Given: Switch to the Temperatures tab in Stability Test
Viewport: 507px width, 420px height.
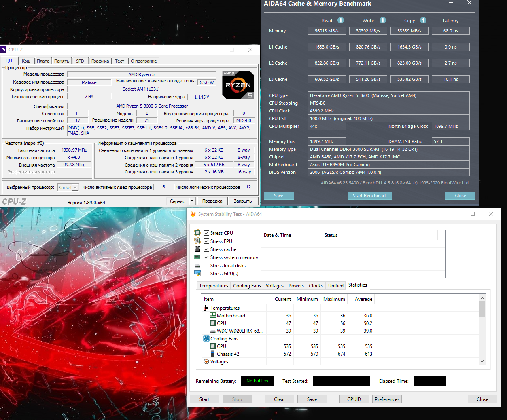Looking at the screenshot, I should (214, 286).
